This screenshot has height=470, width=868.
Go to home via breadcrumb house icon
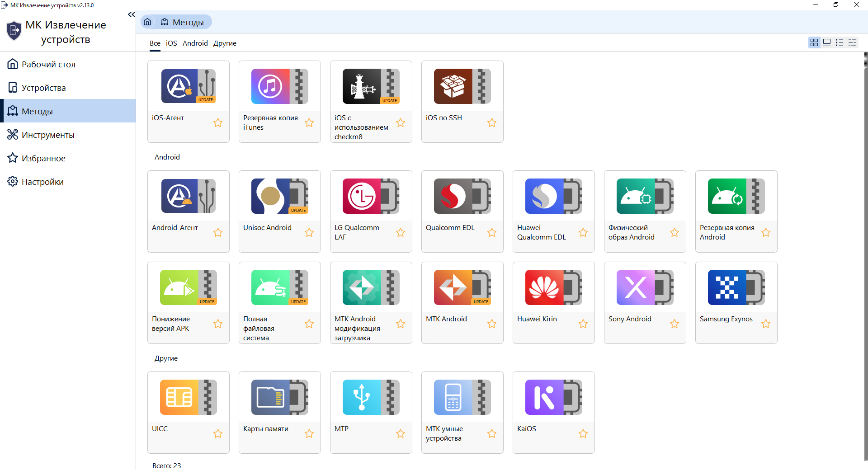click(147, 22)
